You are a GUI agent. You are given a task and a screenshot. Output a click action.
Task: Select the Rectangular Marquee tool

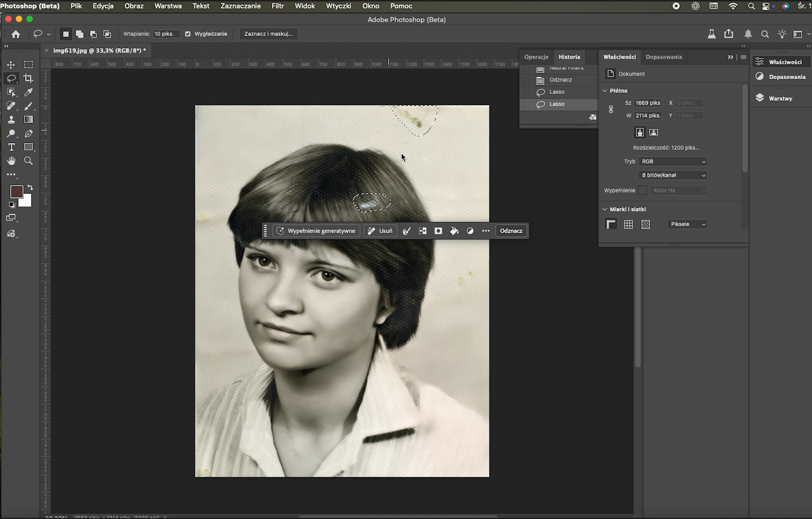[29, 64]
